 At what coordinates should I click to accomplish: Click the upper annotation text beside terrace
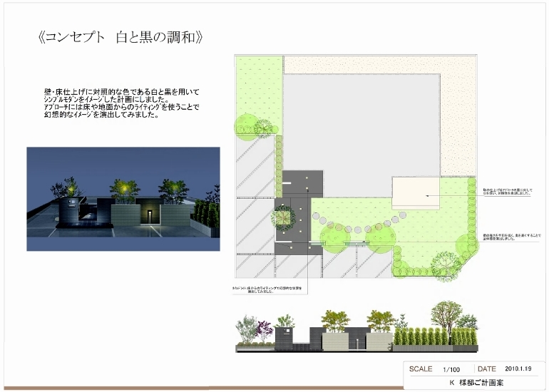[507, 192]
